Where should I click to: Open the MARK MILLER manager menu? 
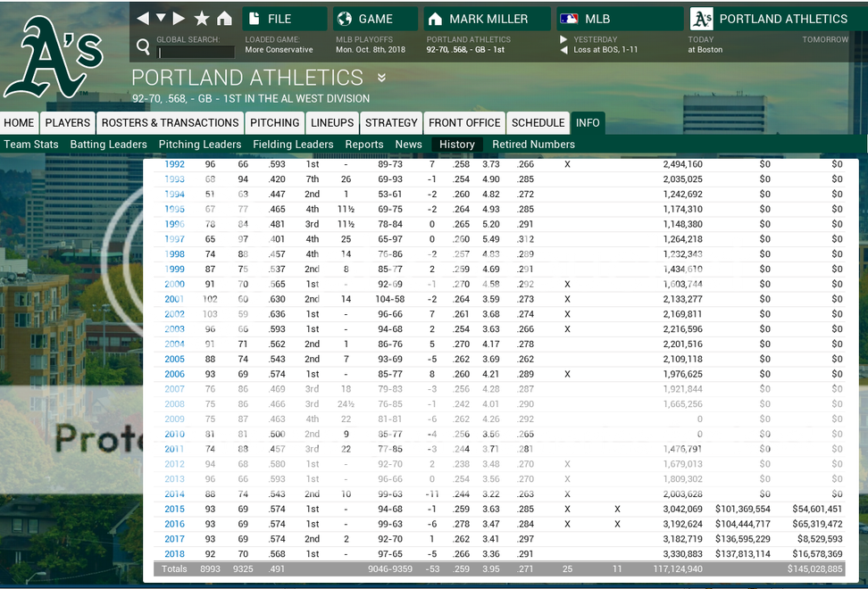pos(488,19)
